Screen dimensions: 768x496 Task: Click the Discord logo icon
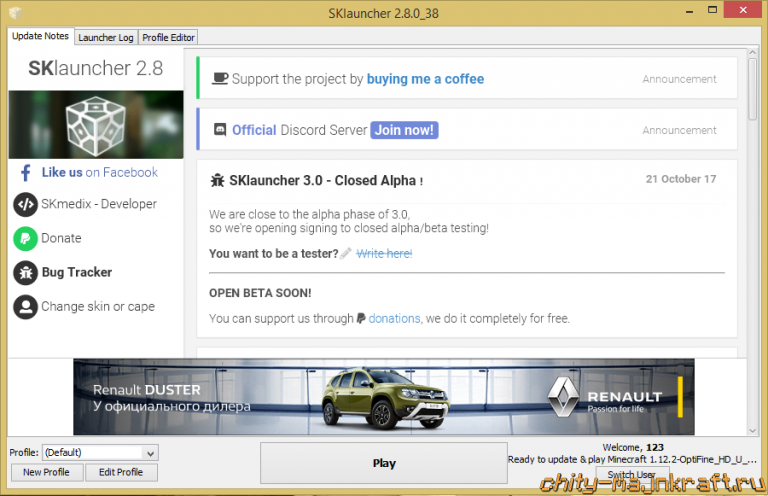click(x=219, y=130)
